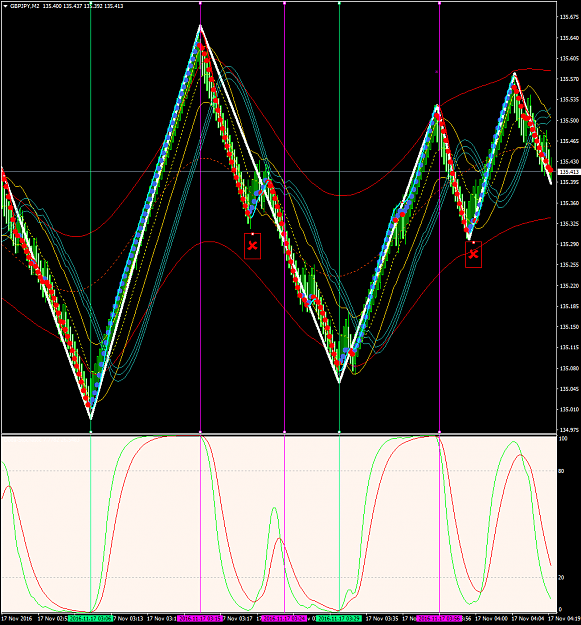Click the 135.010 price axis label
The image size is (581, 625).
(x=569, y=409)
